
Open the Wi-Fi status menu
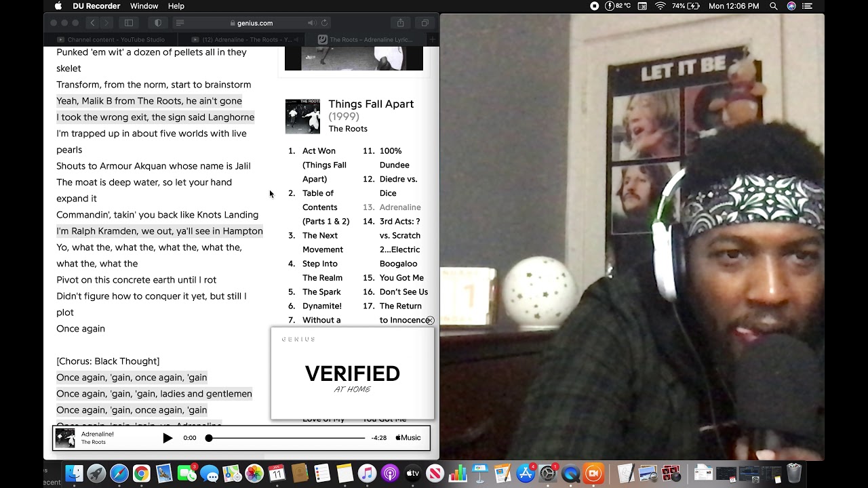point(660,6)
